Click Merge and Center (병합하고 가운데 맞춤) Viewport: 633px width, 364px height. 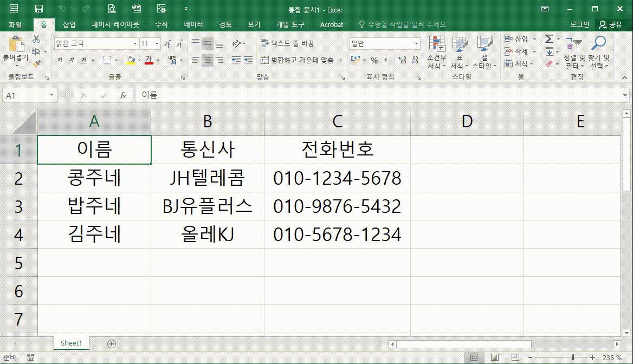pyautogui.click(x=298, y=60)
